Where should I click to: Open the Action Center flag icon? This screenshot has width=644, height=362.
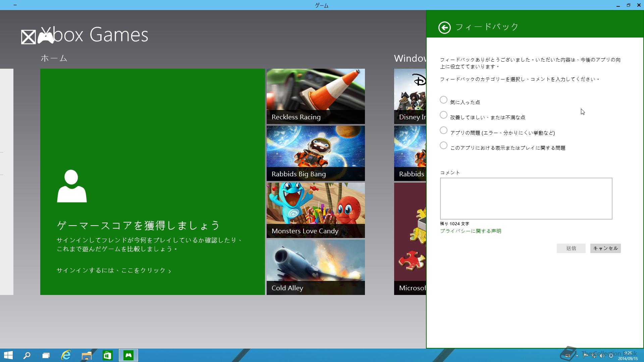coord(585,356)
